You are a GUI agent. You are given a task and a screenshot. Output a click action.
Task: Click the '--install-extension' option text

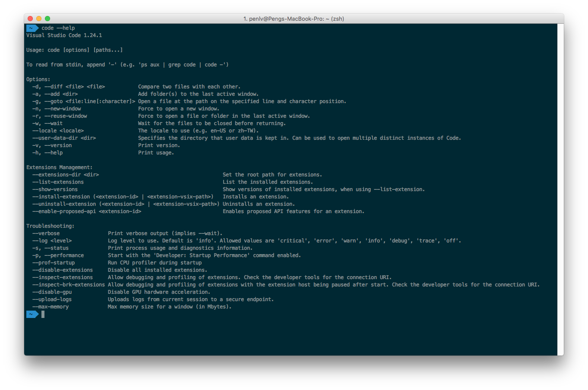[123, 197]
